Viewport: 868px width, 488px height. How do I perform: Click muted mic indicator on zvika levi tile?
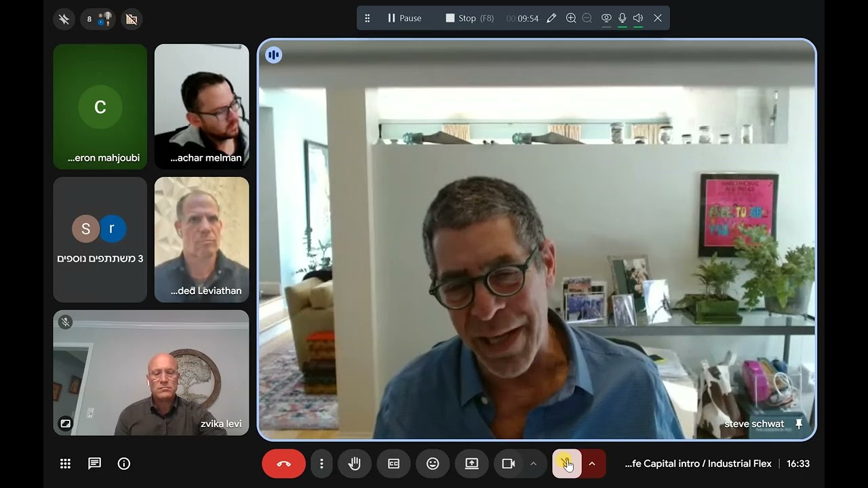coord(65,323)
